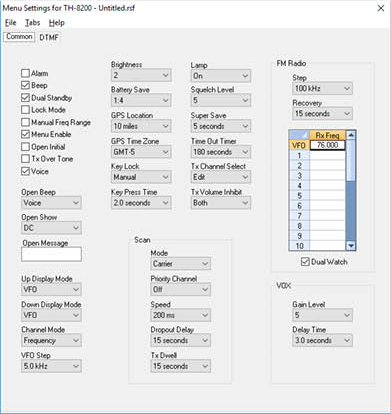This screenshot has width=391, height=414.
Task: Expand the Tx Channel Select dropdown
Action: [x=221, y=177]
